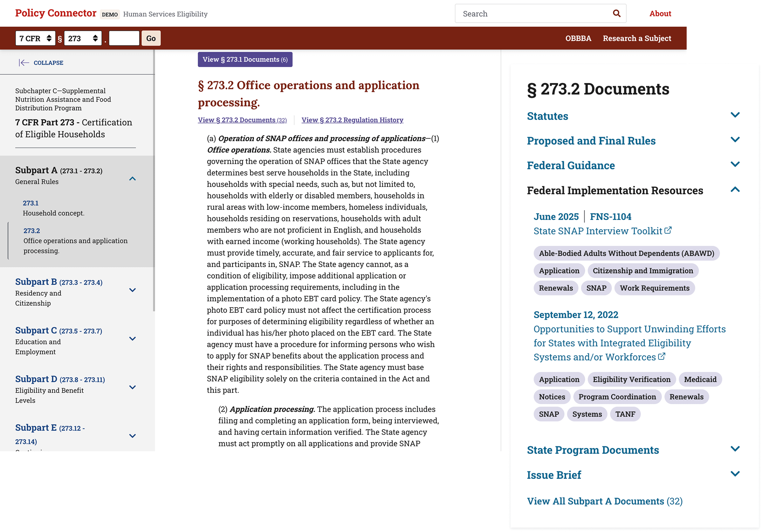
Task: Expand Subpart D chevron
Action: [x=133, y=387]
